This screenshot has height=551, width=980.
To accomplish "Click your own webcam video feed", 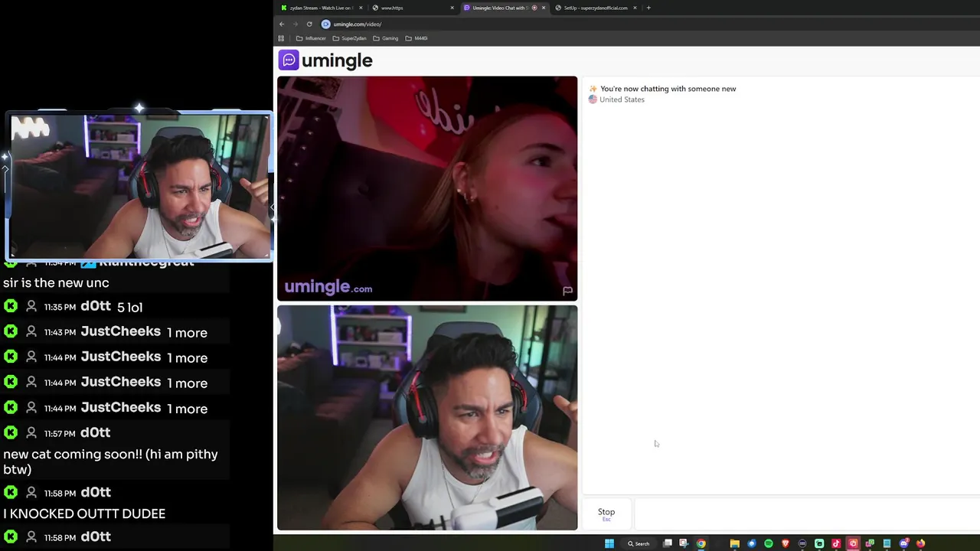I will (427, 418).
